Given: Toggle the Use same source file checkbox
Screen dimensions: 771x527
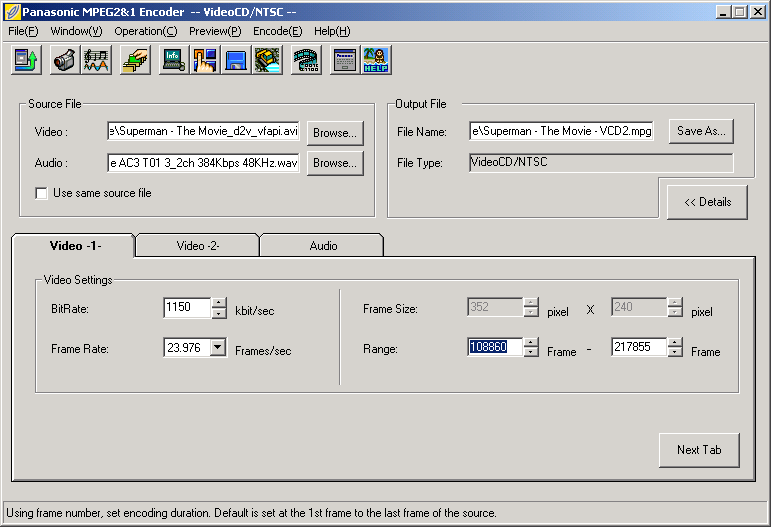Looking at the screenshot, I should tap(41, 193).
